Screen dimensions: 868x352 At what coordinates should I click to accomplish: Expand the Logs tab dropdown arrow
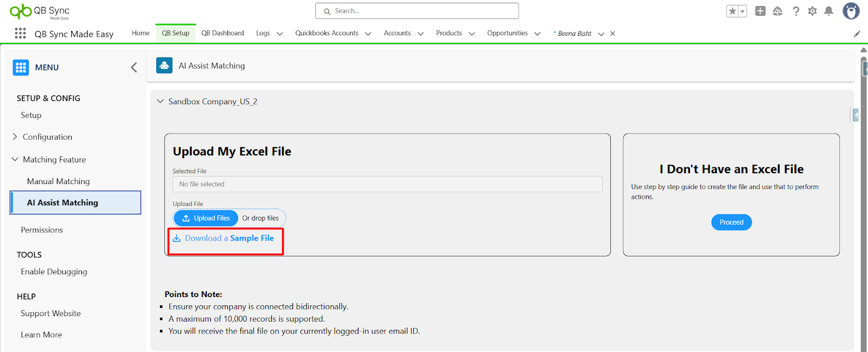click(x=280, y=34)
